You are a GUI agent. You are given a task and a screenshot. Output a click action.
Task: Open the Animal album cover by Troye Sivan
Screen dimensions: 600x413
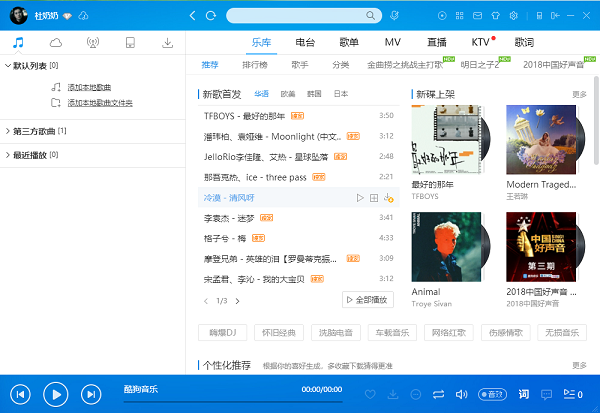446,247
